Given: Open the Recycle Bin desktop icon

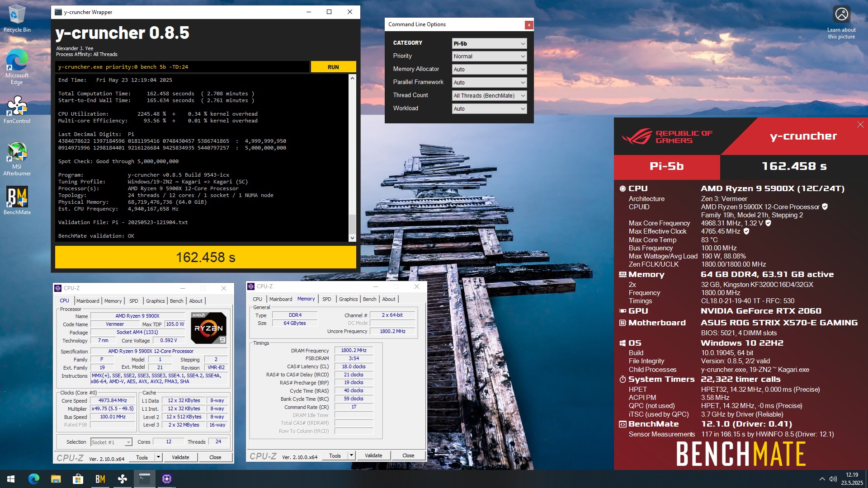Looking at the screenshot, I should point(17,18).
